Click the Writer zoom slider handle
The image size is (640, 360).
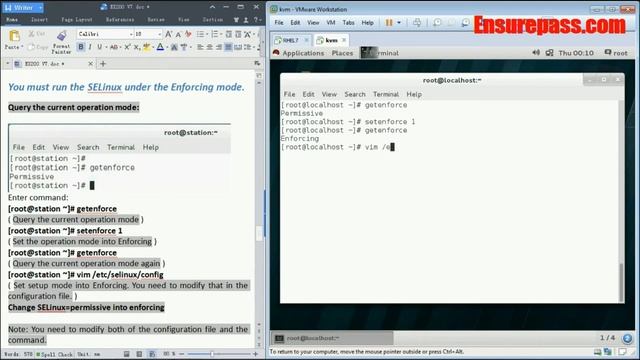pos(212,354)
